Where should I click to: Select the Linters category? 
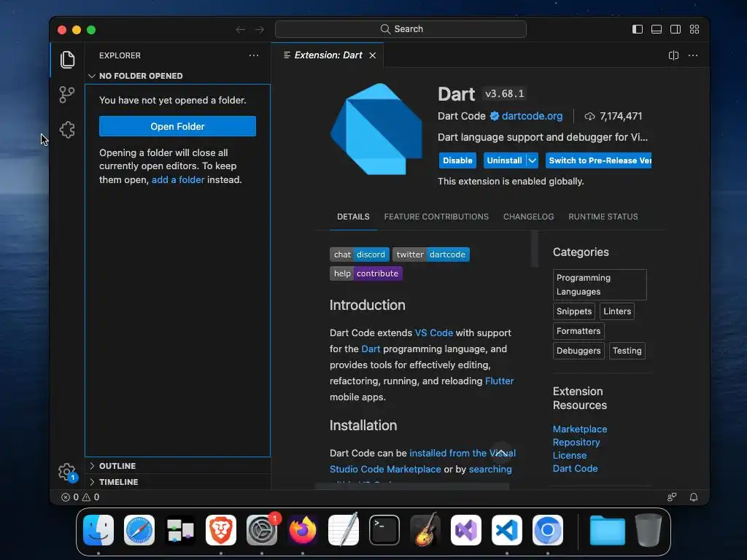point(617,311)
